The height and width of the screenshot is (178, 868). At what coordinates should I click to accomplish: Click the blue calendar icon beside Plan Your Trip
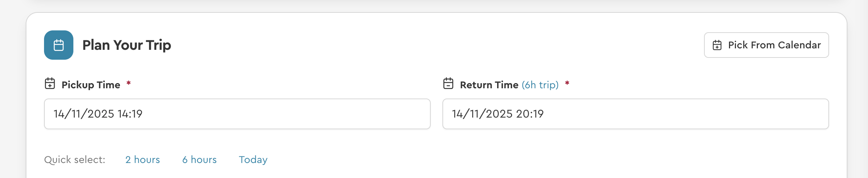(59, 45)
